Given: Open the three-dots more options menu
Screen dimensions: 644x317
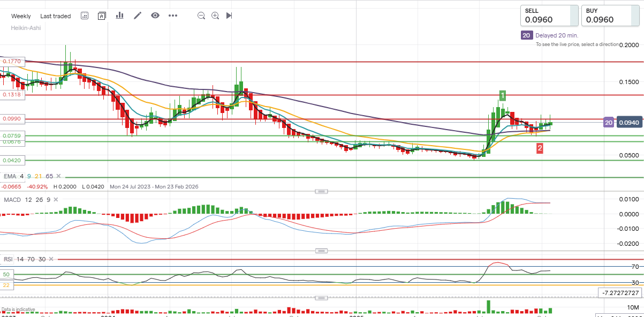Looking at the screenshot, I should (173, 16).
